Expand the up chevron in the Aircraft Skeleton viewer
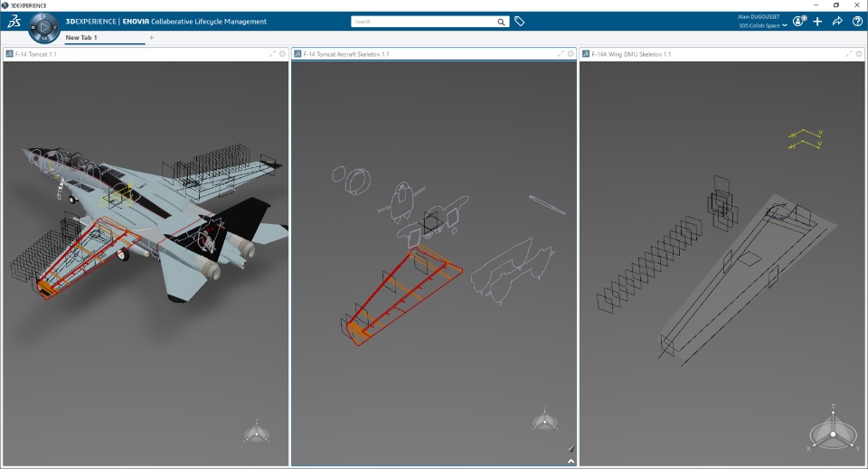 coord(571,461)
